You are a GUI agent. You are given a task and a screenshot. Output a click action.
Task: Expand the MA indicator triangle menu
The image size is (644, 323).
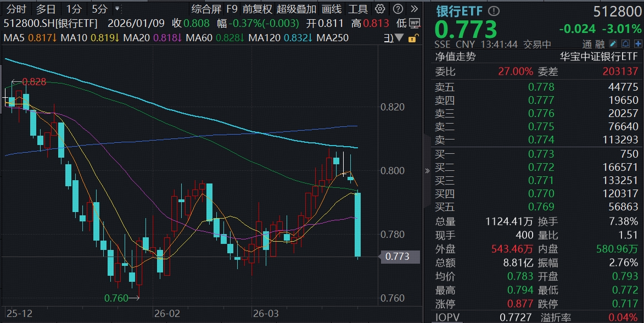(400, 38)
